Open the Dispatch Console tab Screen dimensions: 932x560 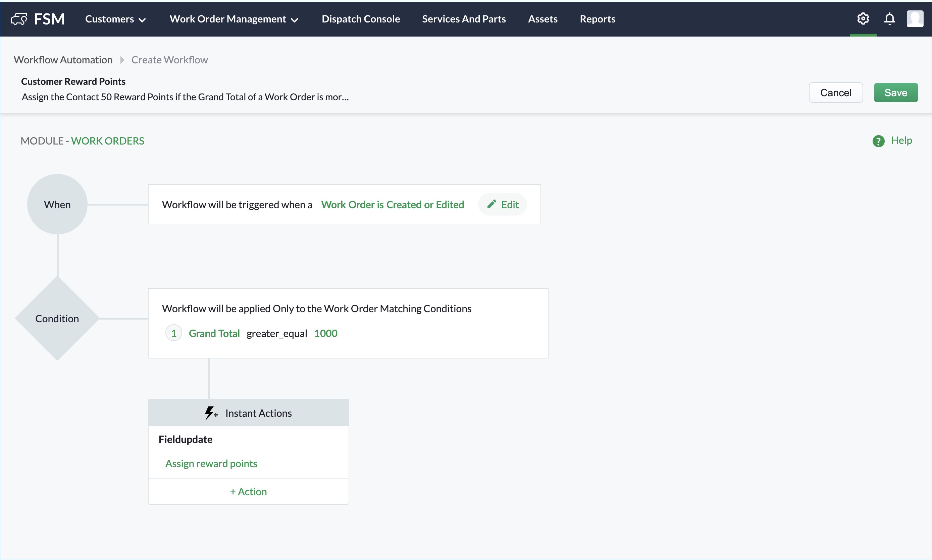coord(361,19)
